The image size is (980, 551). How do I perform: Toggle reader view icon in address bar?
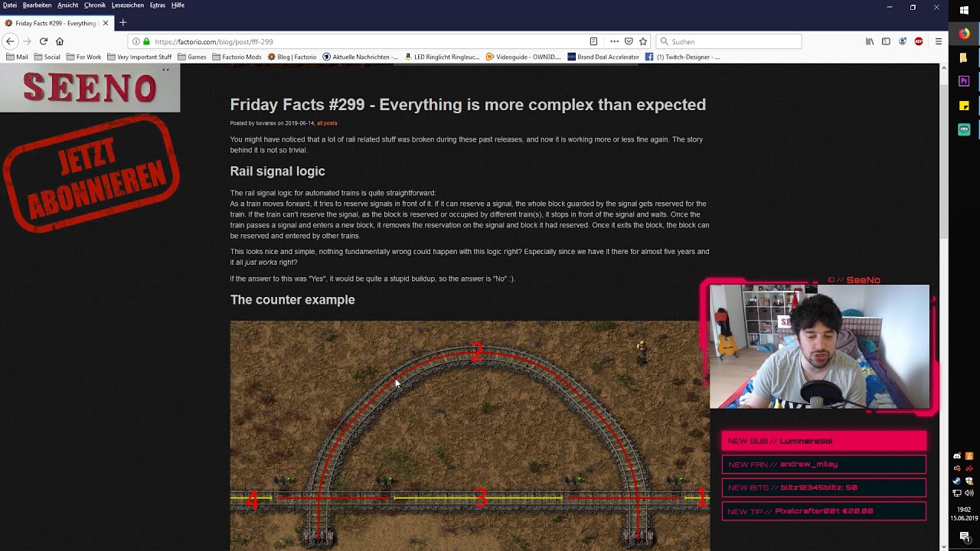click(593, 41)
